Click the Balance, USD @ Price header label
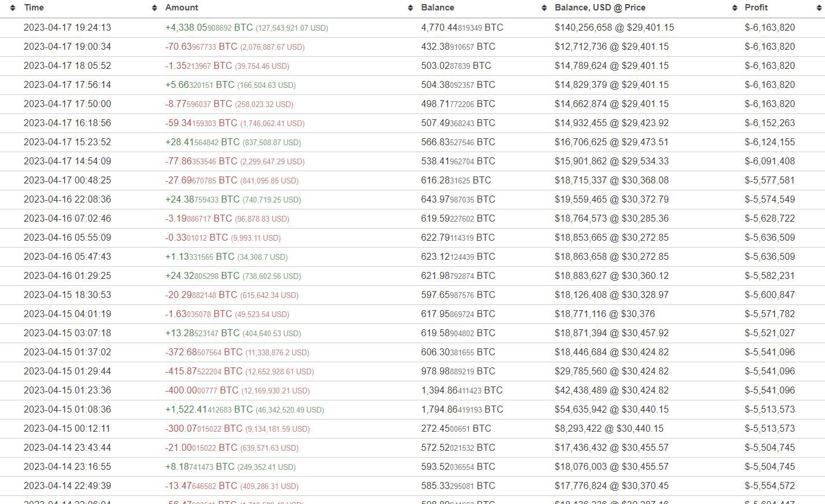 point(600,8)
